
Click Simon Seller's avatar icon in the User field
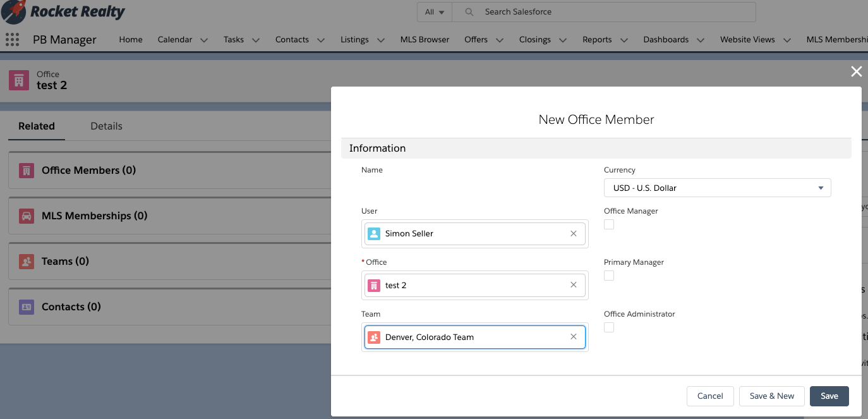(374, 233)
